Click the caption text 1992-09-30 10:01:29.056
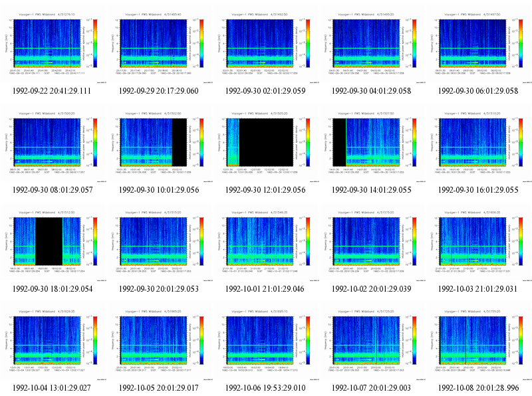 (x=159, y=190)
